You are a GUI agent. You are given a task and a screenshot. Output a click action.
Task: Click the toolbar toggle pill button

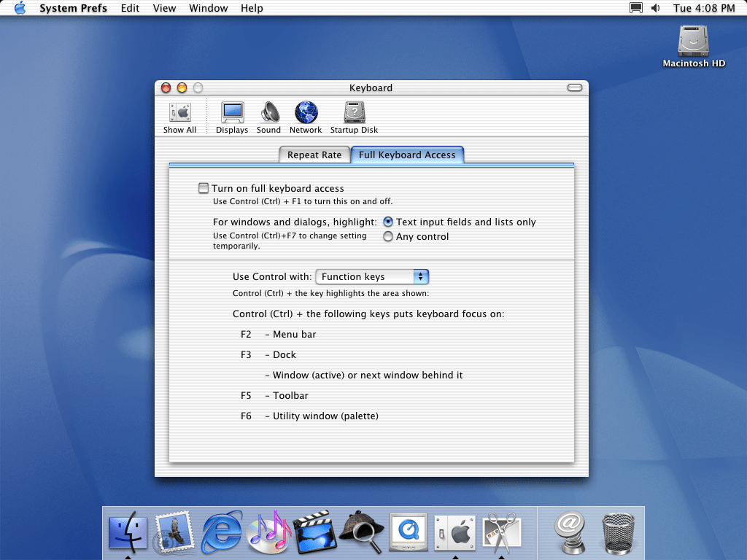tap(575, 87)
